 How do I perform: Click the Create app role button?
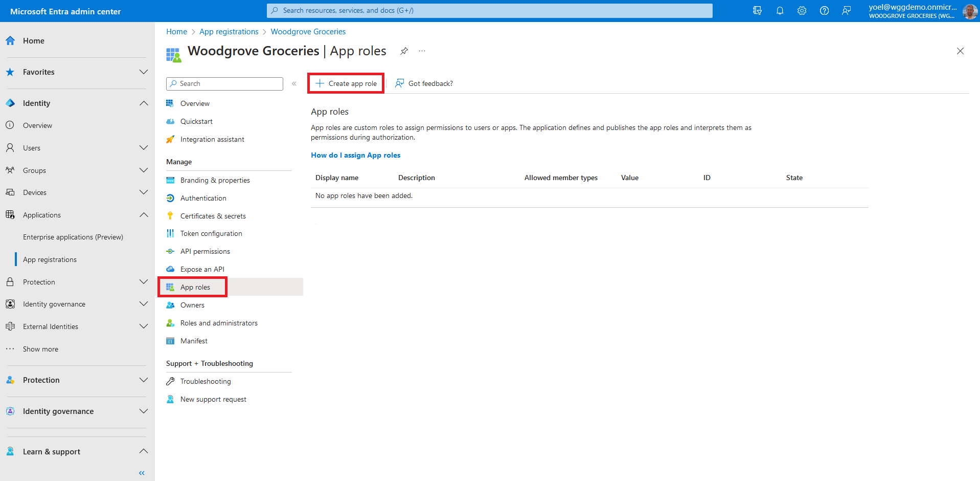point(346,83)
